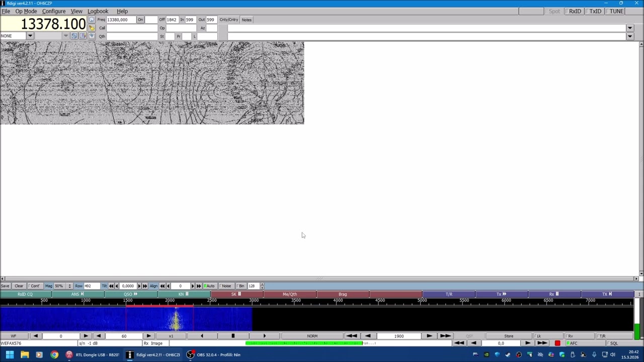Image resolution: width=644 pixels, height=362 pixels.
Task: Click the notepad icon beside the refresh icon
Action: (83, 36)
